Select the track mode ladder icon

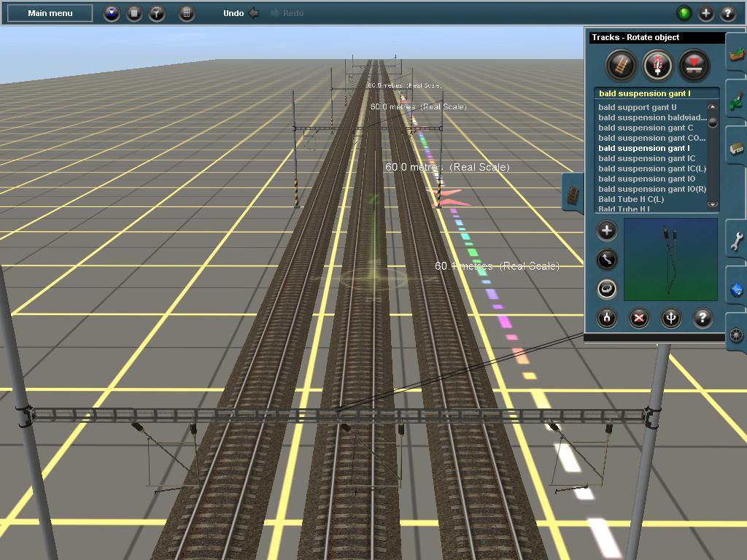(621, 65)
